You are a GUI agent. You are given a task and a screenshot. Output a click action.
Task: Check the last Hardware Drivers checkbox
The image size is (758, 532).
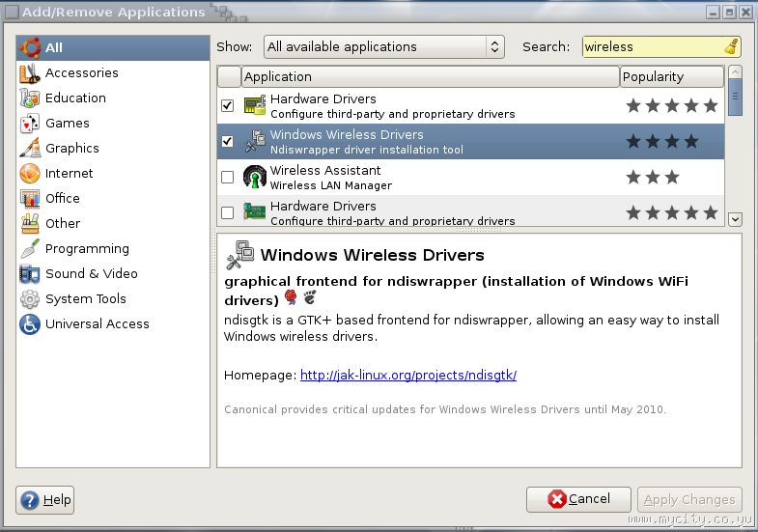click(227, 212)
